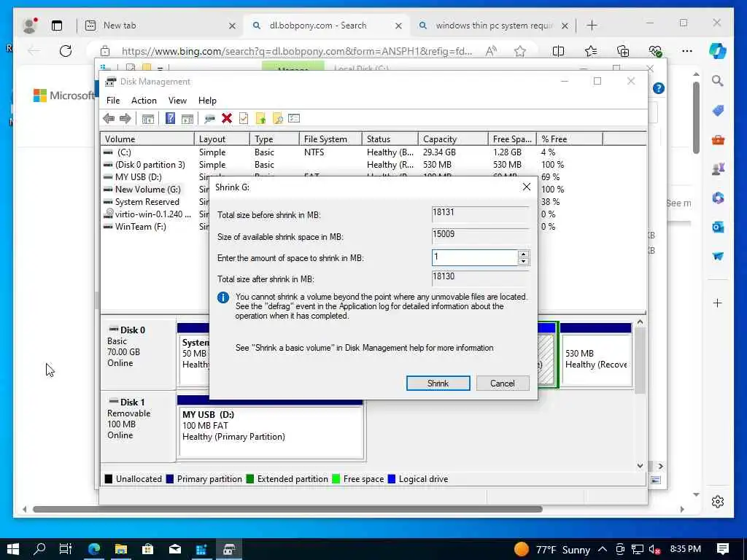Open Edge sidebar Outlook icon
The height and width of the screenshot is (560, 747).
718,227
